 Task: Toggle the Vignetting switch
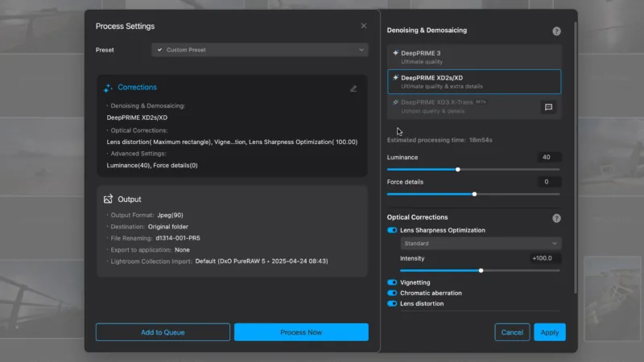392,282
